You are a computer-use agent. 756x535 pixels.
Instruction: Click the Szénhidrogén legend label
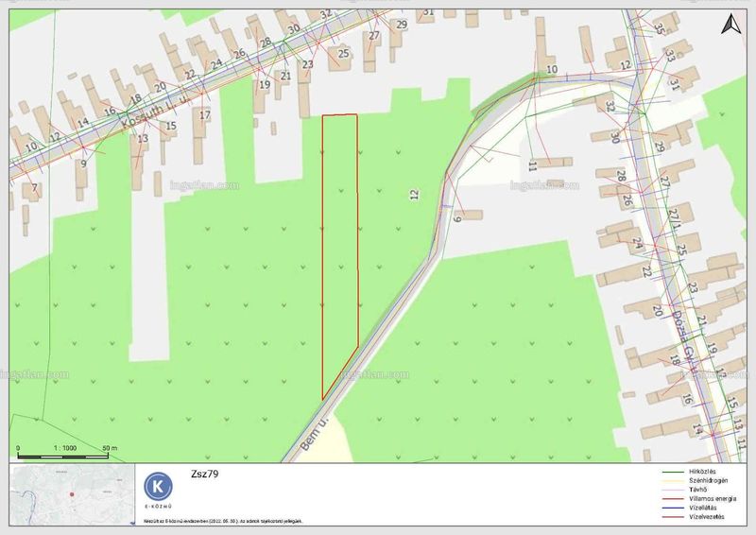click(x=708, y=480)
